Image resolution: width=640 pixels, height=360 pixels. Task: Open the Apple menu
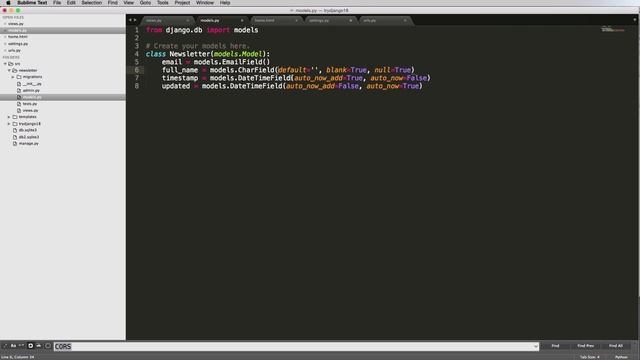pyautogui.click(x=8, y=3)
